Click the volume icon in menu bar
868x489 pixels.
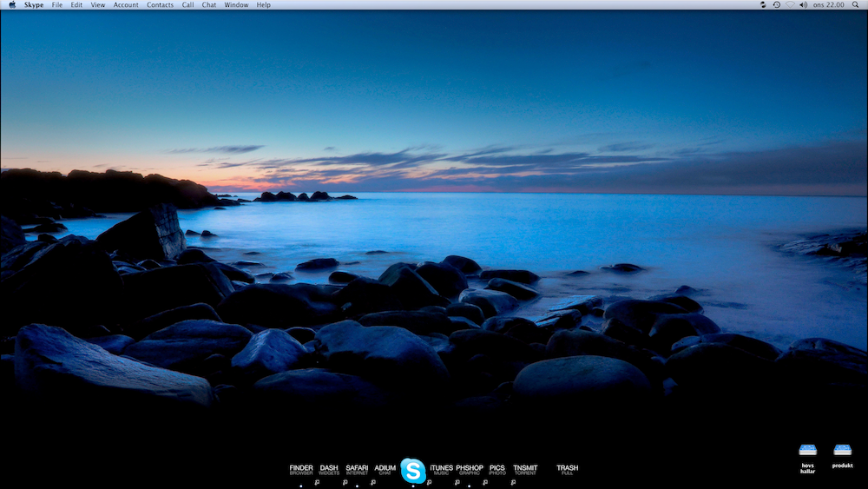(803, 5)
